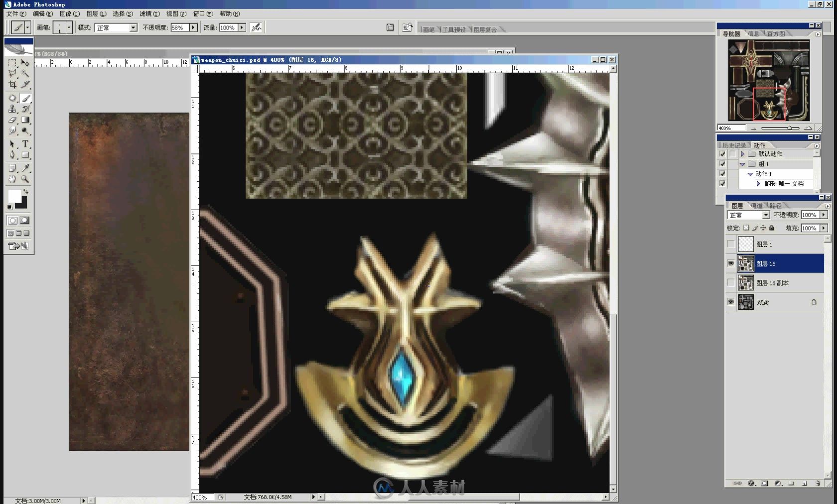Show layer 图层 16 副本
This screenshot has width=837, height=504.
coord(731,283)
